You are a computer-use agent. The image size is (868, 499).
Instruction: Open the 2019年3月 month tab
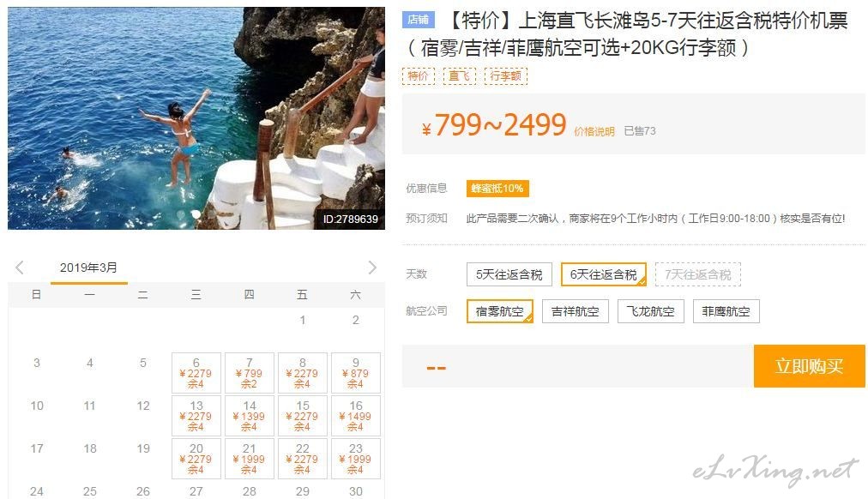point(88,268)
